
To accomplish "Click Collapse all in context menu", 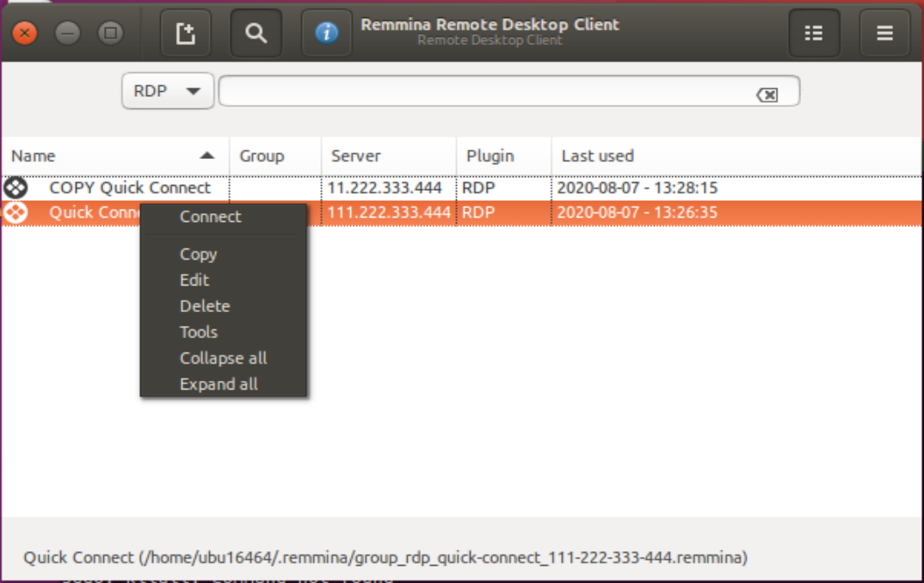I will [223, 358].
